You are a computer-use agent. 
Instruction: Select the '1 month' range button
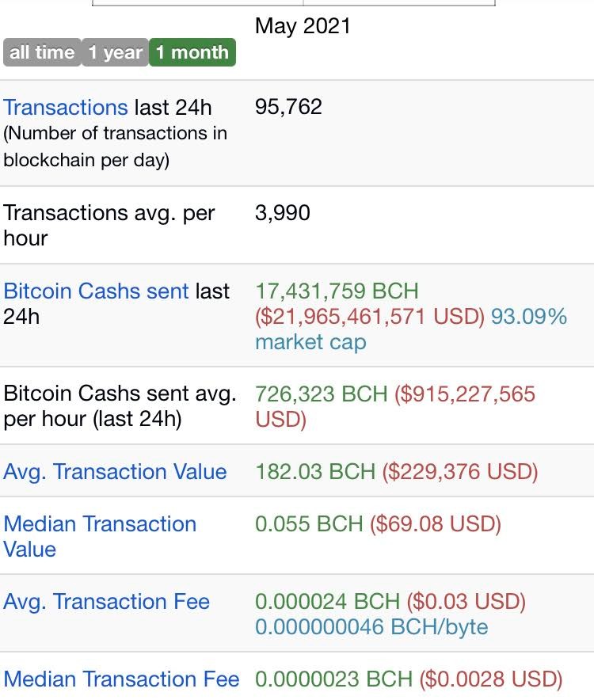coord(192,52)
